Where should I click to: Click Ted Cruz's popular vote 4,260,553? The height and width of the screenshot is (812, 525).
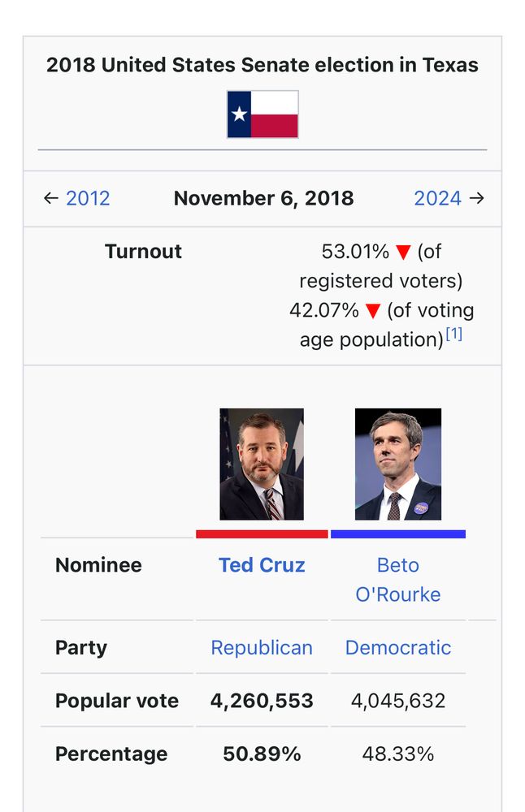point(262,701)
